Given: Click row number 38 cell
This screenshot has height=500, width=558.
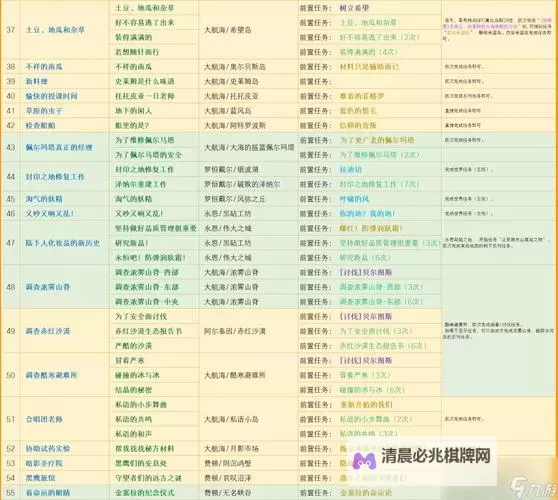Looking at the screenshot, I should click(11, 67).
